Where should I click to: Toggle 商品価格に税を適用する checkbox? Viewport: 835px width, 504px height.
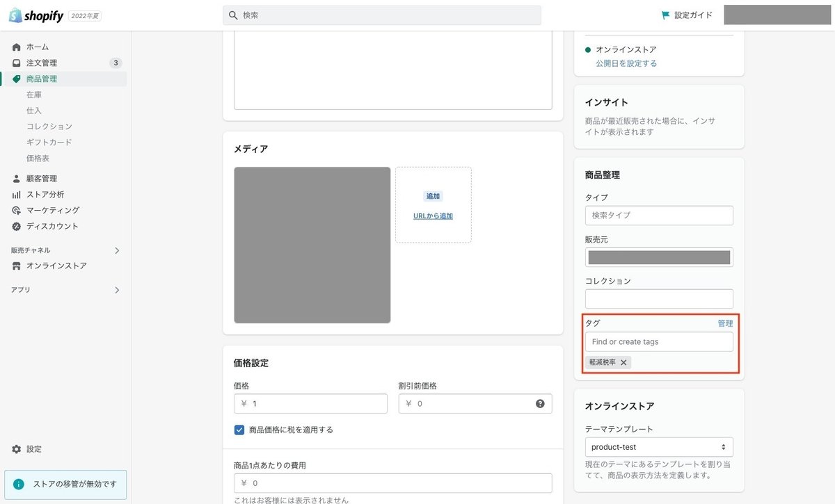tap(239, 430)
